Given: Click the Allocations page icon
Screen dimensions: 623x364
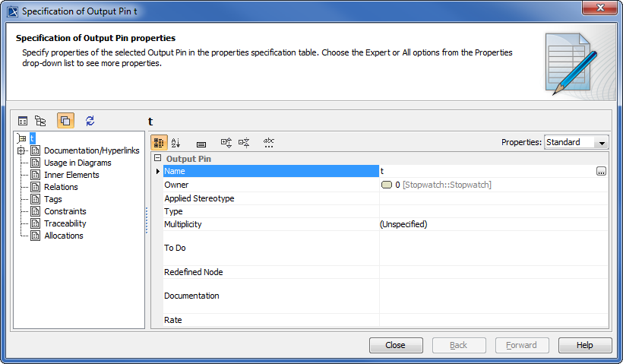Looking at the screenshot, I should [x=36, y=236].
